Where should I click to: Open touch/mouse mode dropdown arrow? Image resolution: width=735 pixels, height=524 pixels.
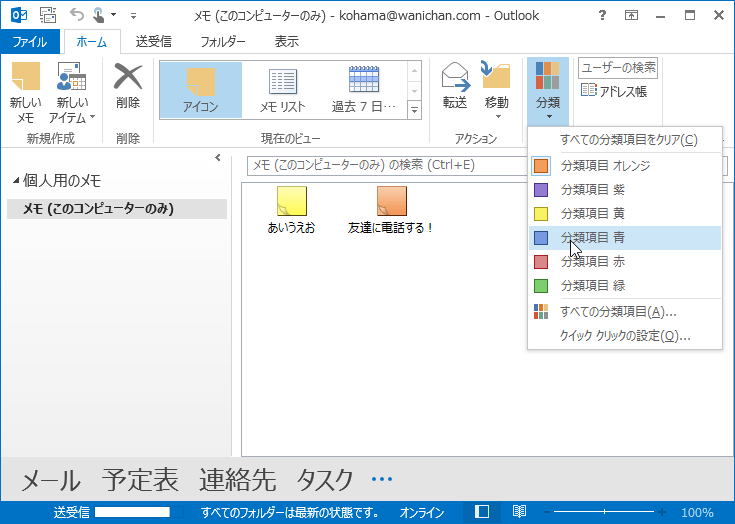pyautogui.click(x=113, y=15)
